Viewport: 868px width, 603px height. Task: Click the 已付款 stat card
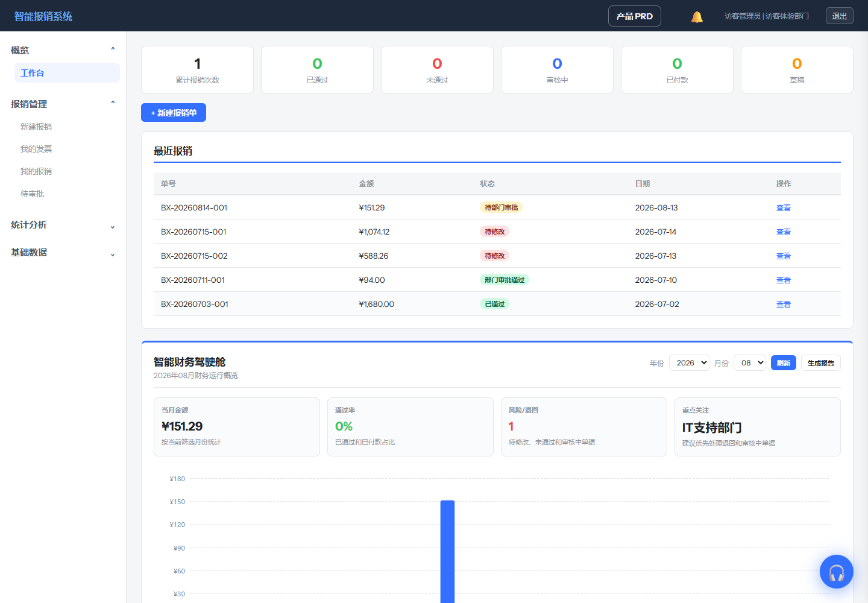click(x=677, y=70)
